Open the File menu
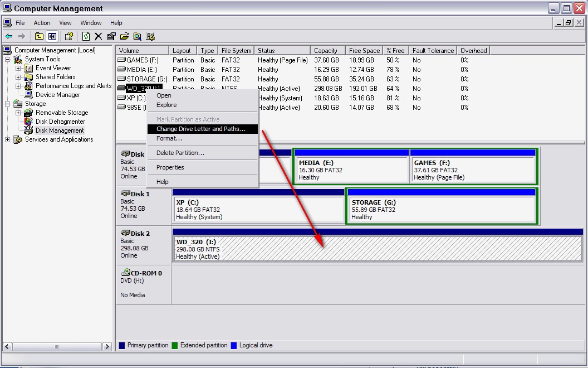This screenshot has width=588, height=368. pos(20,23)
